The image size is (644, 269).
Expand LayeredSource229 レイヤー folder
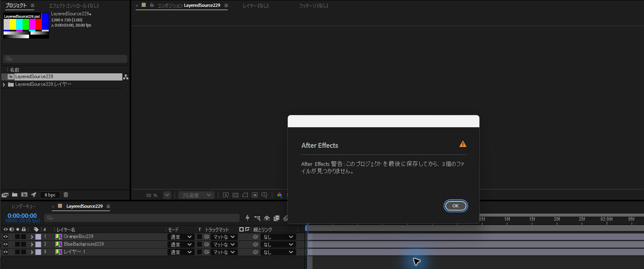4,85
